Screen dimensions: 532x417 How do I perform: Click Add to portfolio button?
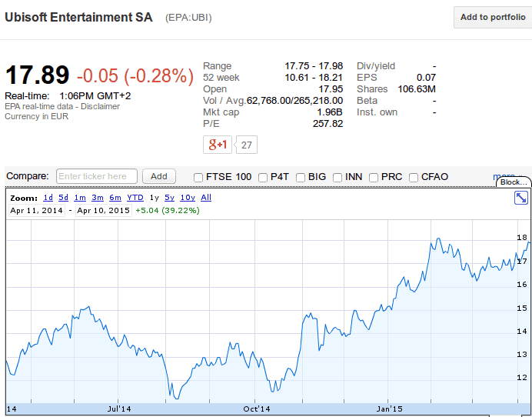493,17
